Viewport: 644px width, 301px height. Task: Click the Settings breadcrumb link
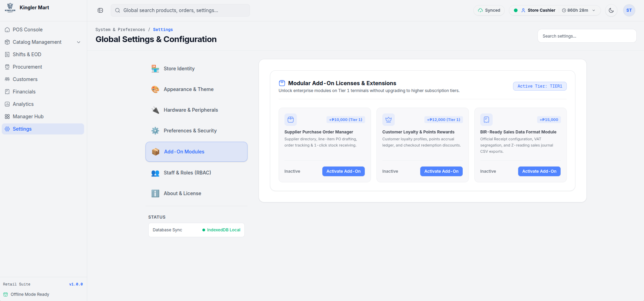(163, 30)
